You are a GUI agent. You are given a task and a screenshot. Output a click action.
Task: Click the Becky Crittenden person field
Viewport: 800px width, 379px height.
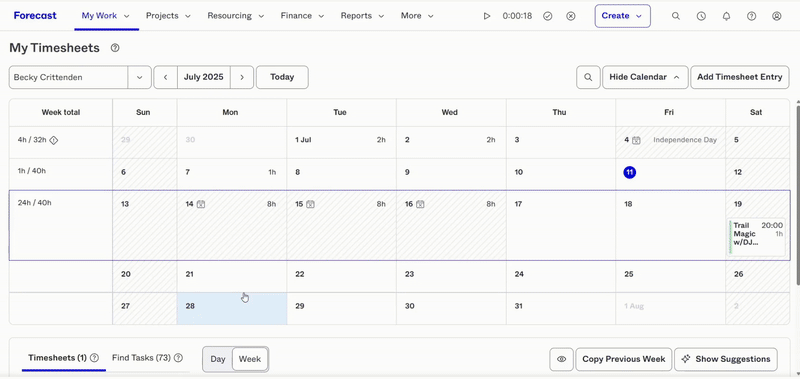(x=68, y=78)
